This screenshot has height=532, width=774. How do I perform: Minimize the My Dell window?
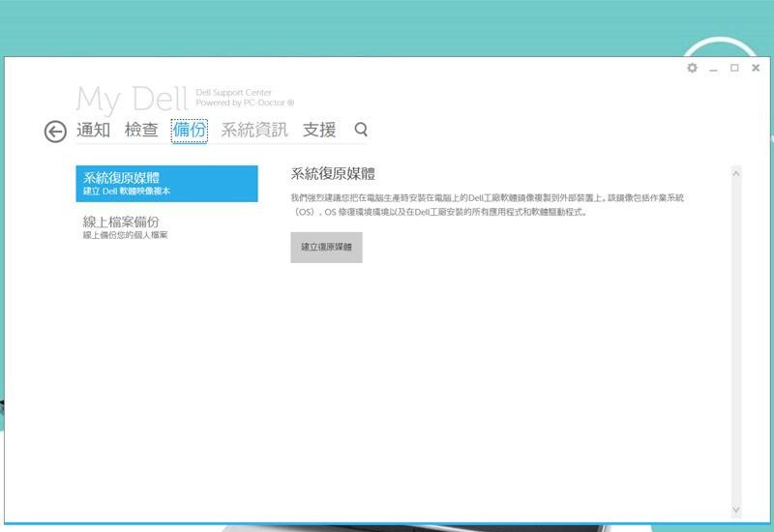[x=713, y=69]
